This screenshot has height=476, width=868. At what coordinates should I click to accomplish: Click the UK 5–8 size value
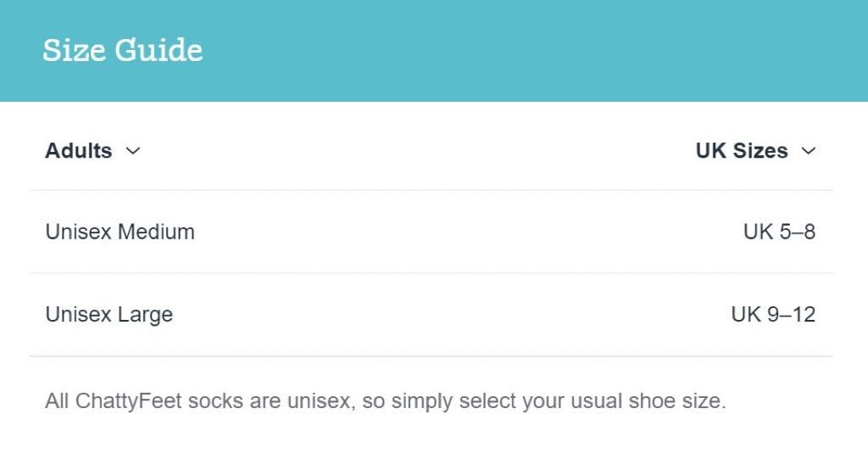tap(780, 232)
